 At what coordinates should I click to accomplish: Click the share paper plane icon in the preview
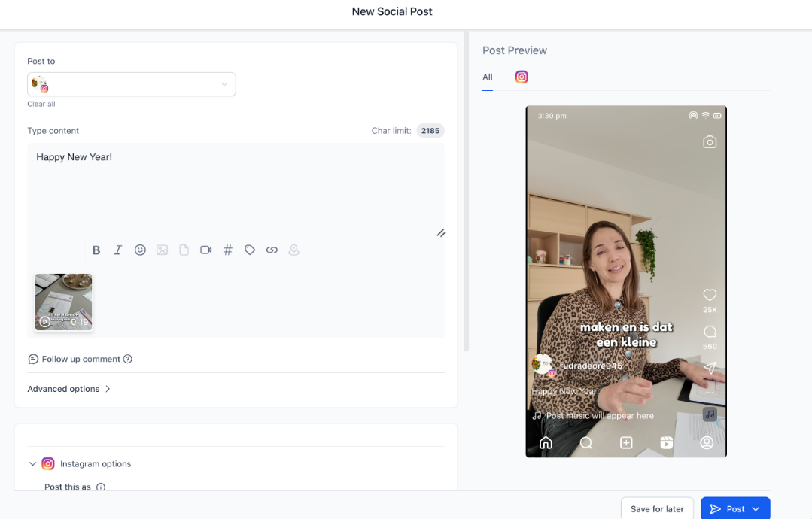pos(710,368)
